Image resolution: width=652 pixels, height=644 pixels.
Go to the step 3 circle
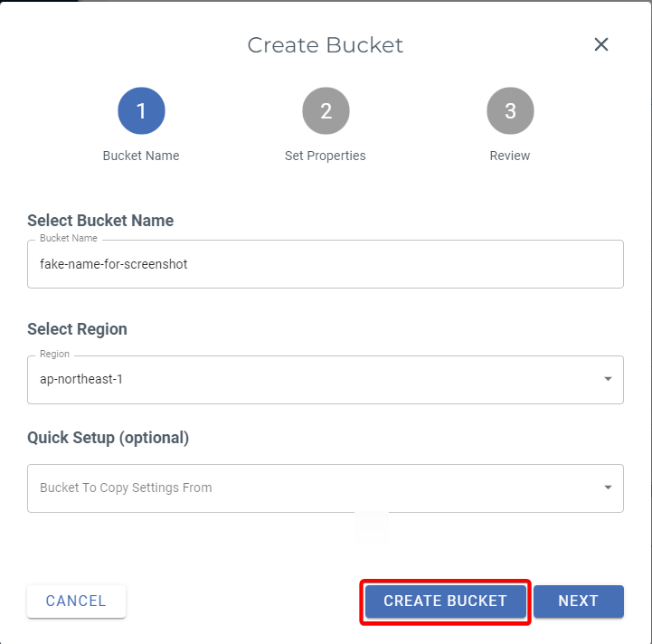[510, 111]
